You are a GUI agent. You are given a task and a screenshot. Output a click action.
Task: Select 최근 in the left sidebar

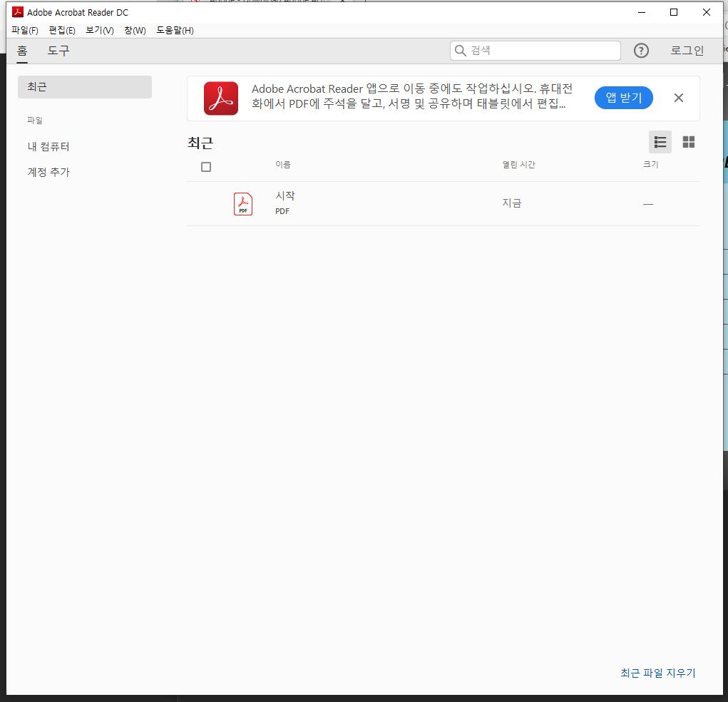(85, 87)
